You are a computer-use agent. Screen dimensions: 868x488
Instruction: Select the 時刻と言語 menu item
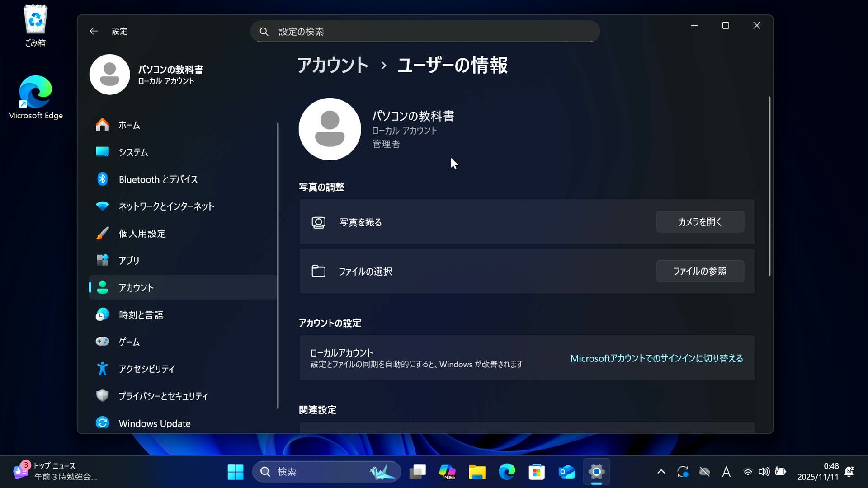pyautogui.click(x=141, y=315)
